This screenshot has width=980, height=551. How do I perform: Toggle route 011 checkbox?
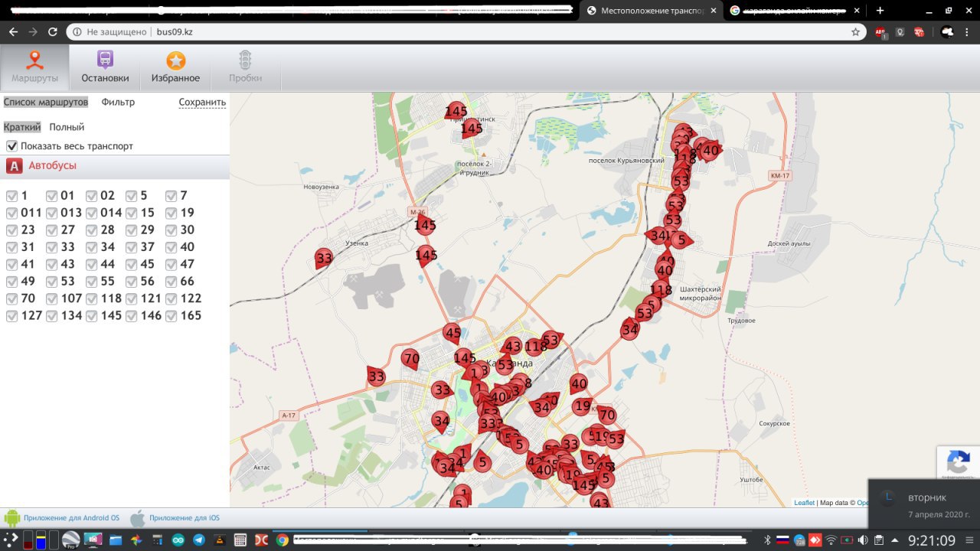coord(11,213)
